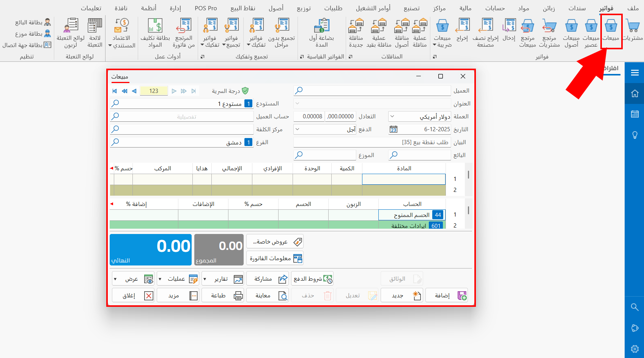
Task: Open date picker calendar icon
Action: pyautogui.click(x=394, y=129)
